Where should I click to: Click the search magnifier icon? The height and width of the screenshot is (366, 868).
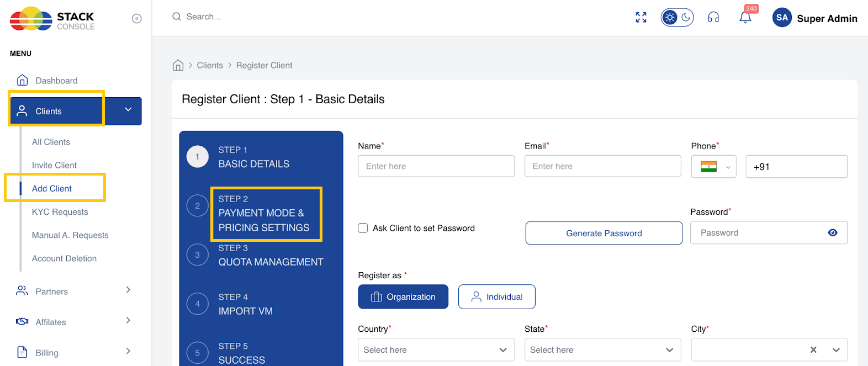[x=177, y=17]
